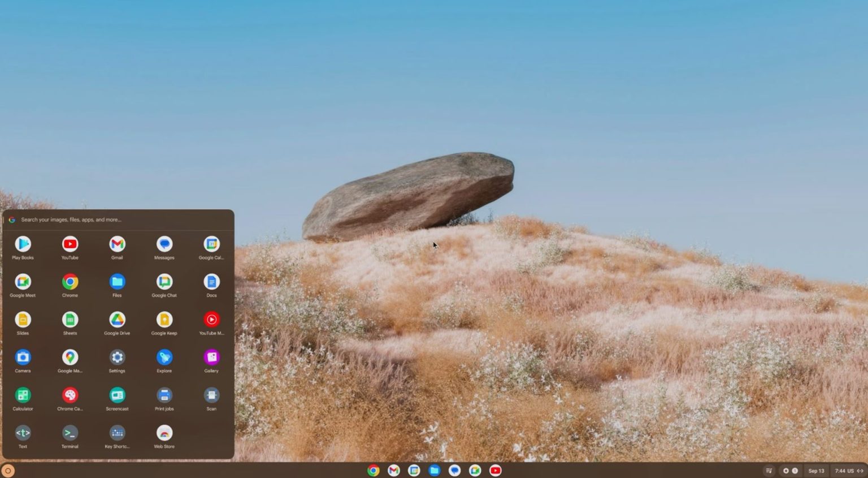Launch Chrome Canvas from the launcher
The height and width of the screenshot is (478, 868).
[x=70, y=394]
